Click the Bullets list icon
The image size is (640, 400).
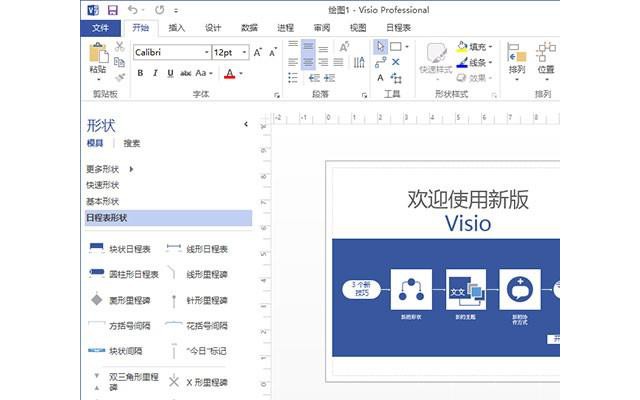tap(293, 78)
